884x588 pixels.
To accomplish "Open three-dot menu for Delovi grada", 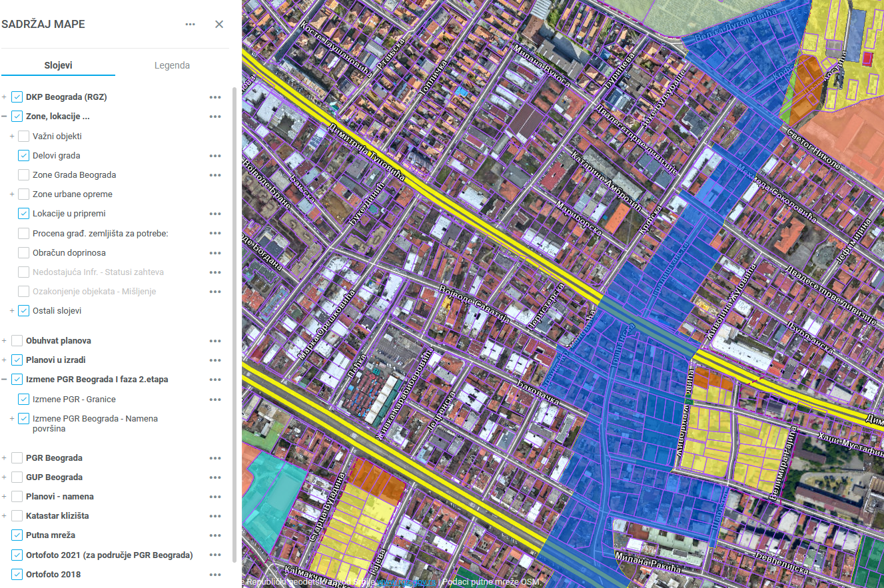I will tap(215, 156).
